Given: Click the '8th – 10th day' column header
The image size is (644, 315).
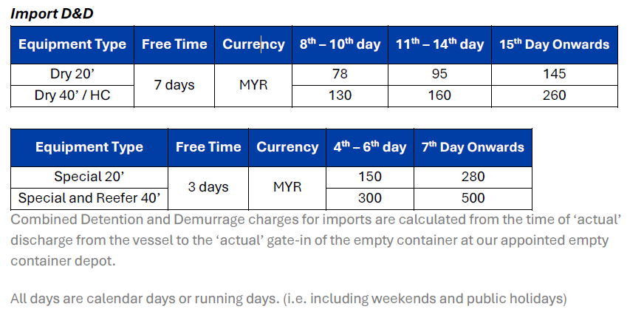Looking at the screenshot, I should [x=340, y=44].
